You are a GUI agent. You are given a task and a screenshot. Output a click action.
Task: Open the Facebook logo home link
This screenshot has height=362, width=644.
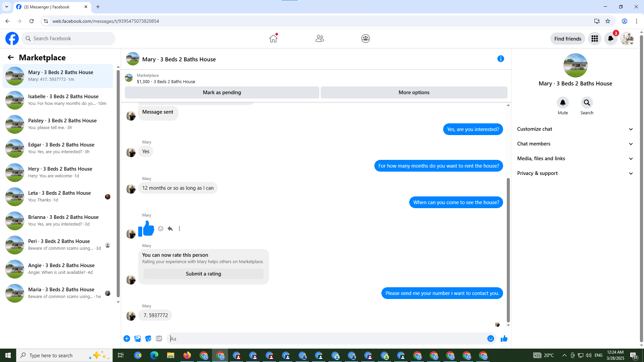pyautogui.click(x=12, y=39)
